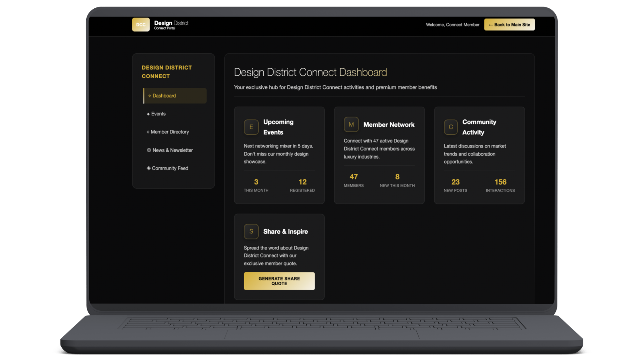Navigate to Community Feed

[170, 168]
